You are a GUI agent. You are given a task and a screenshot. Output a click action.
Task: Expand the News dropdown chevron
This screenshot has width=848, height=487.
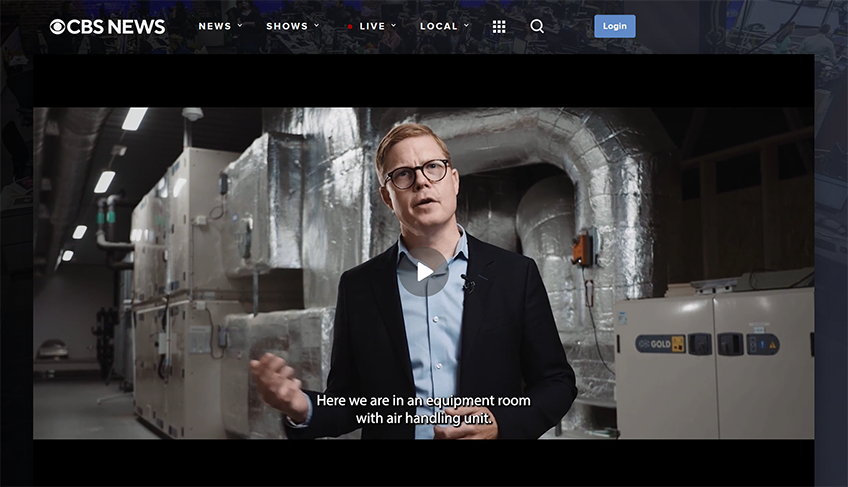[240, 25]
